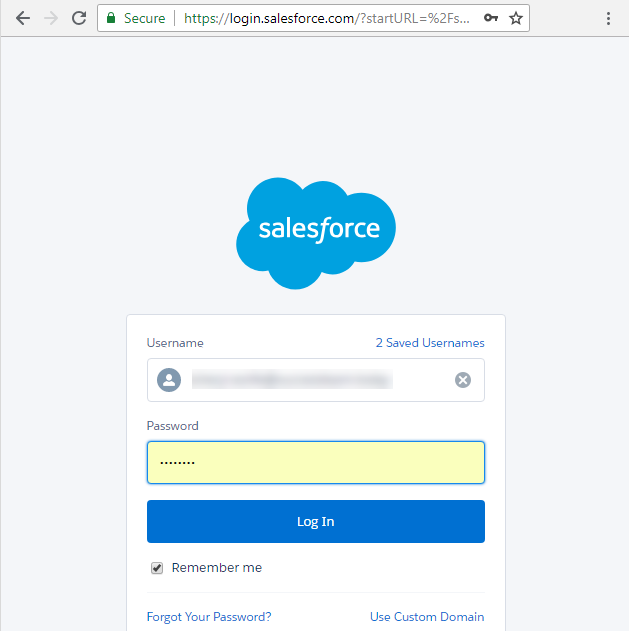Viewport: 629px width, 631px height.
Task: Open the 2 Saved Usernames link
Action: click(x=430, y=343)
